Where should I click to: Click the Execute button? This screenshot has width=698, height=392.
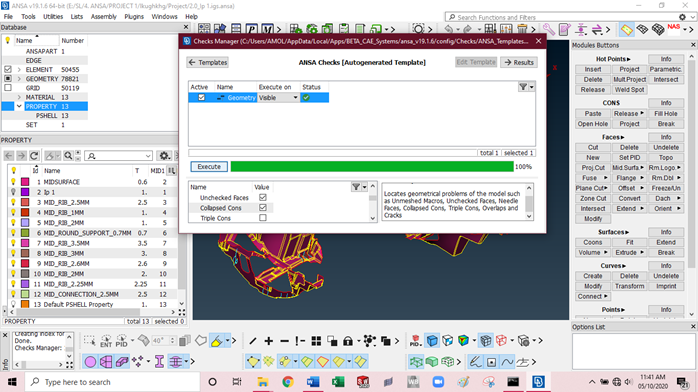[x=209, y=166]
